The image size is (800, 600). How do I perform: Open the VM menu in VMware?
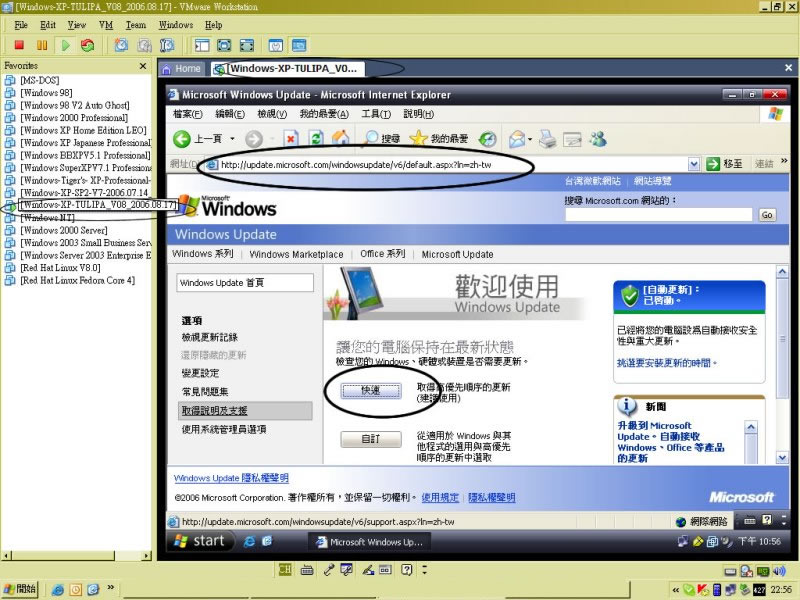[x=106, y=25]
